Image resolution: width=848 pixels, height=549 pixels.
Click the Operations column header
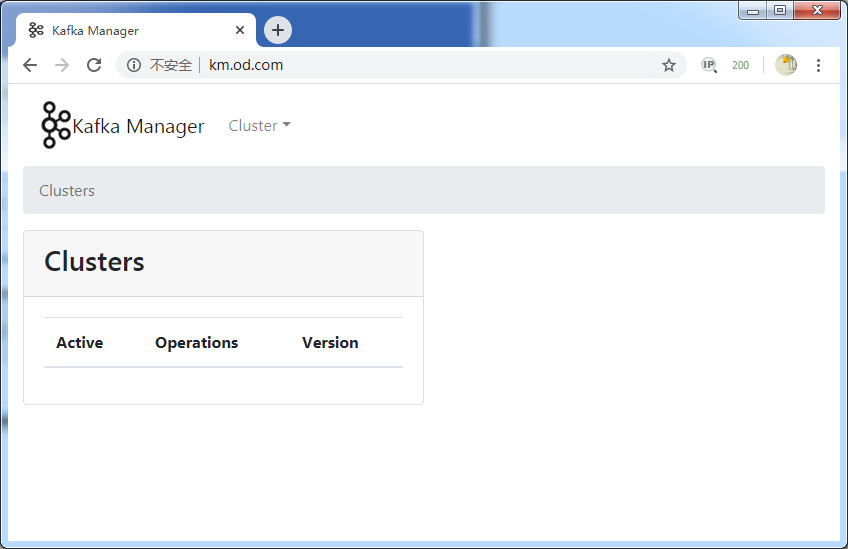tap(196, 343)
